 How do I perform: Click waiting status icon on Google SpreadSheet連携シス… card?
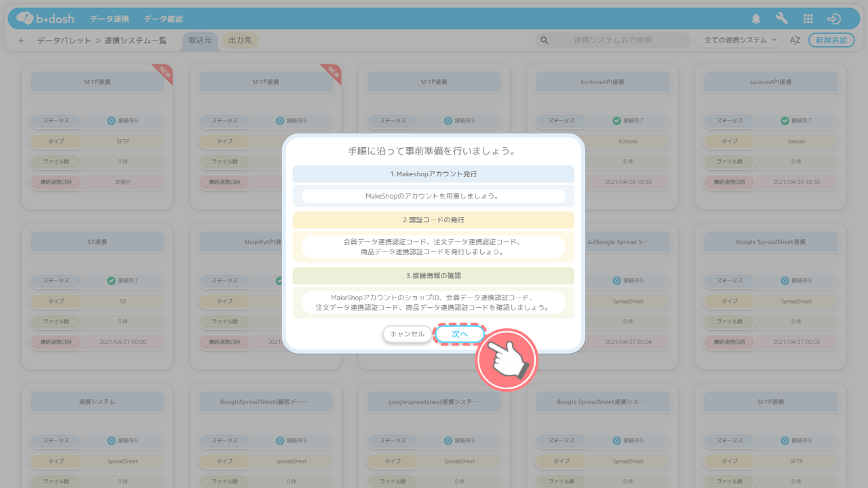pyautogui.click(x=616, y=441)
